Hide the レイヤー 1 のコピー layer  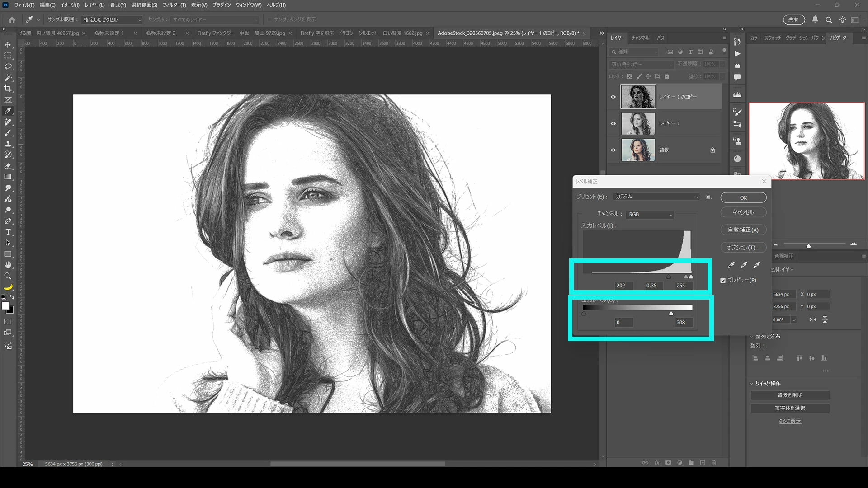pos(613,97)
